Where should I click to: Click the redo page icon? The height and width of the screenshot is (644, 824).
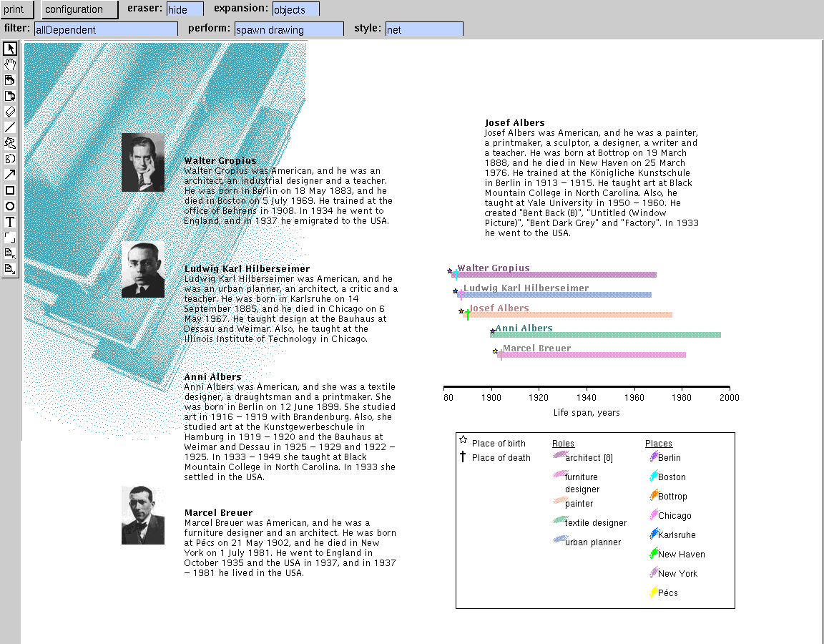(10, 96)
